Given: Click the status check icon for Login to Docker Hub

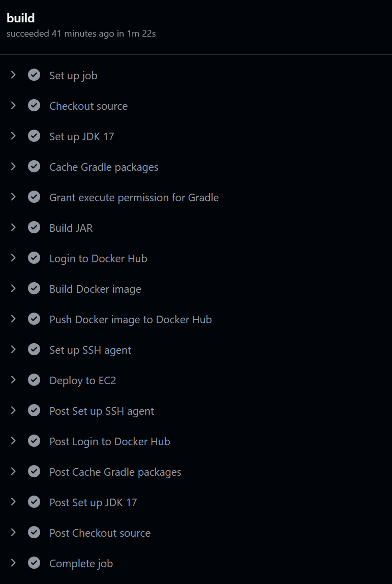Looking at the screenshot, I should pos(34,258).
